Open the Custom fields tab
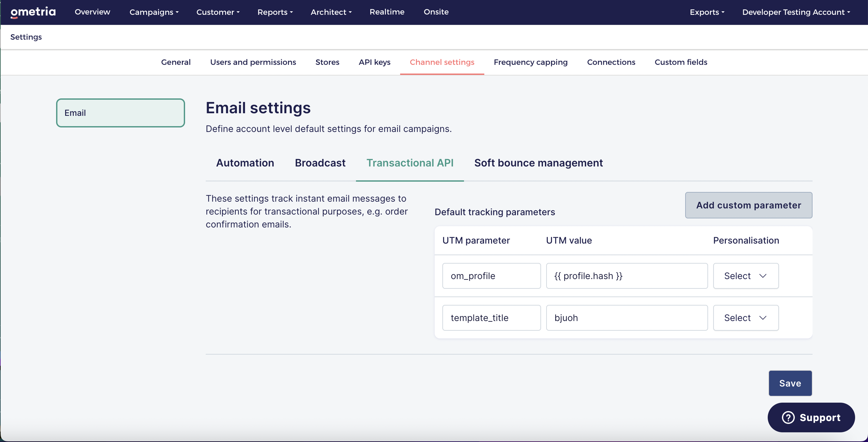The image size is (868, 442). (x=681, y=62)
